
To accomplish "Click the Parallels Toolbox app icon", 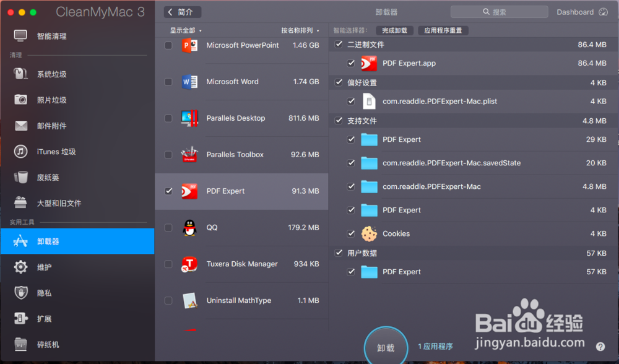I will coord(189,154).
